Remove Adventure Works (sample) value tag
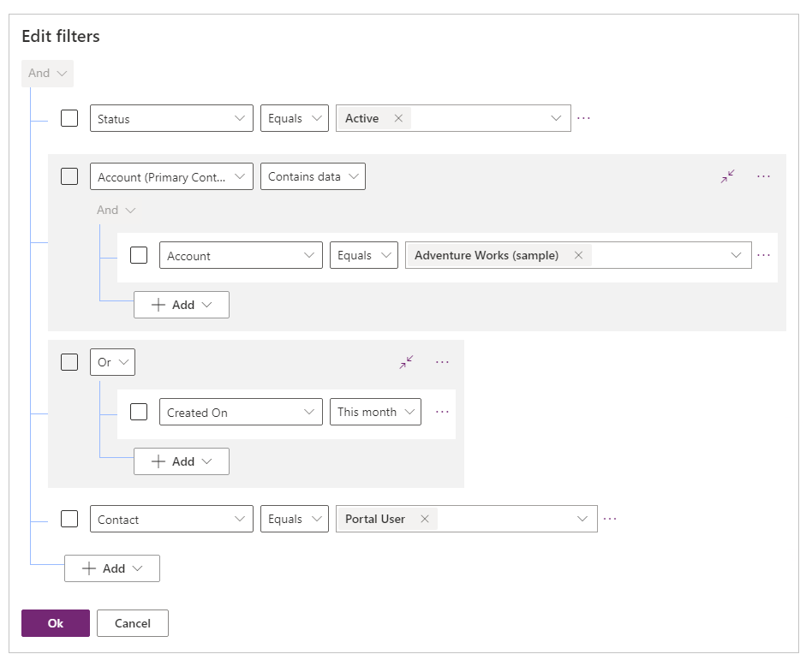 (578, 255)
